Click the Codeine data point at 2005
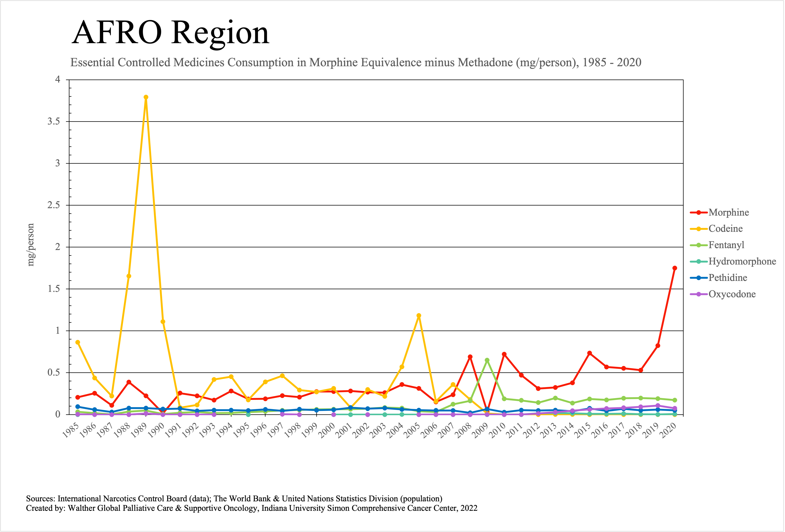 [419, 315]
